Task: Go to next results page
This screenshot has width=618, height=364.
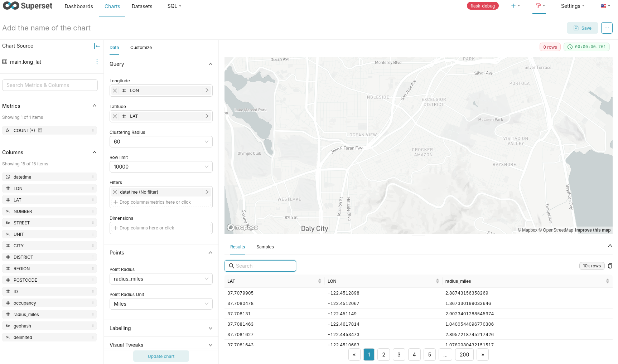Action: coord(483,355)
